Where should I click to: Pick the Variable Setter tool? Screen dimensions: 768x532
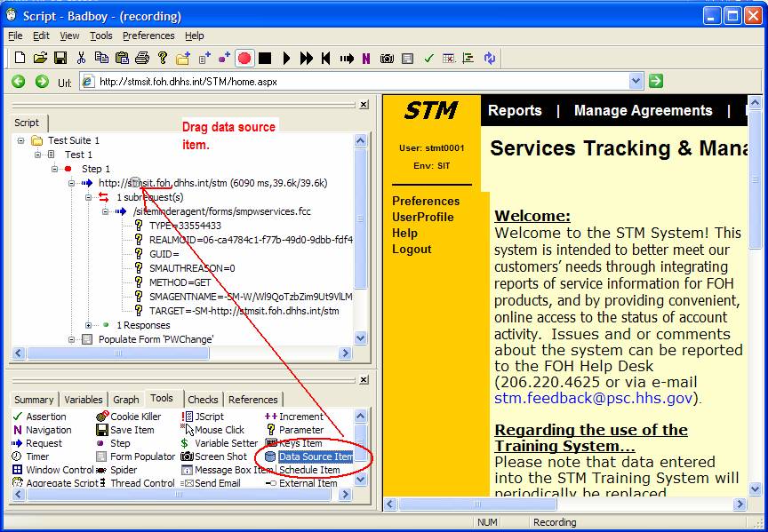pyautogui.click(x=226, y=443)
